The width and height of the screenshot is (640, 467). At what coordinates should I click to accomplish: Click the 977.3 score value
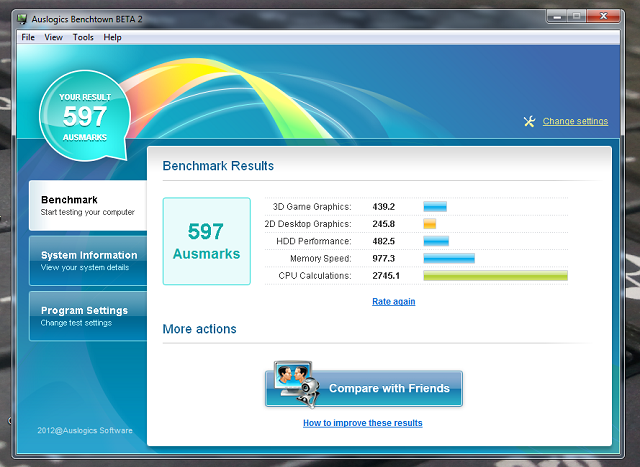(384, 258)
